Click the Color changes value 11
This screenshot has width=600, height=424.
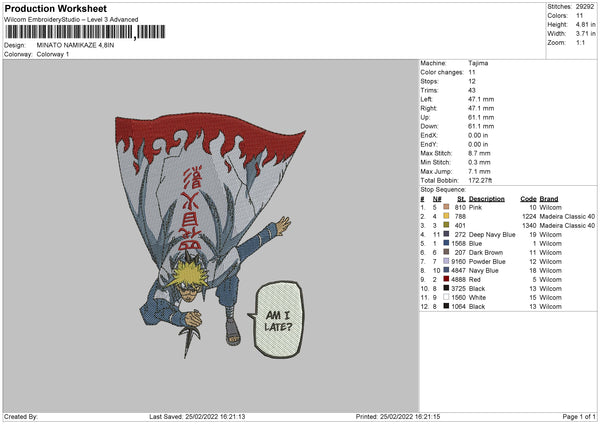pyautogui.click(x=471, y=72)
